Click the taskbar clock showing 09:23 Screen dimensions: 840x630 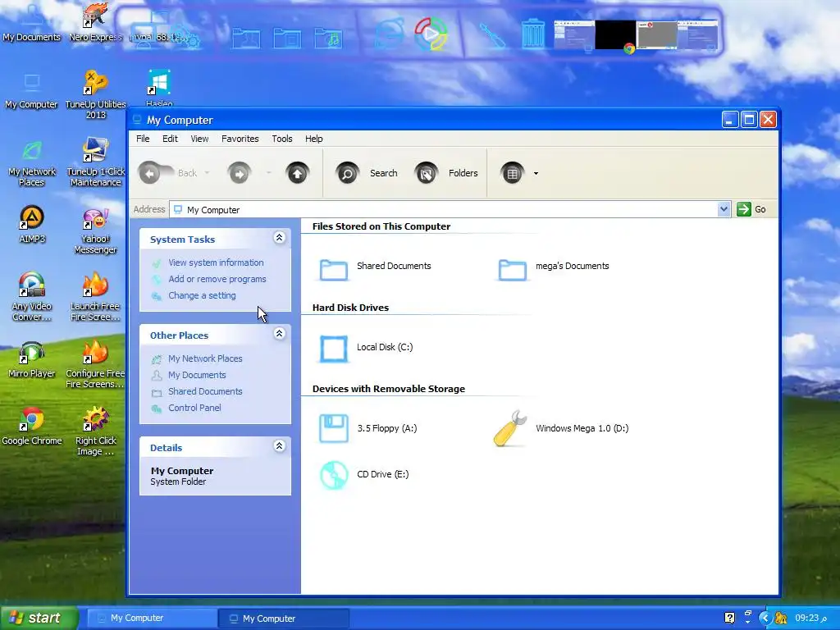tap(810, 618)
